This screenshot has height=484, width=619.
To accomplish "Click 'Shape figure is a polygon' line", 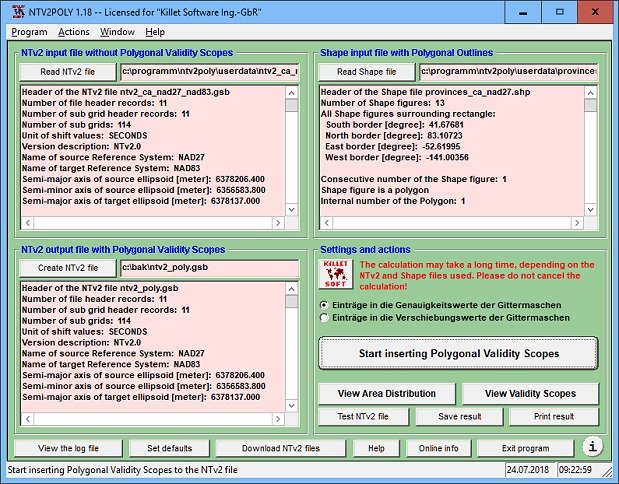I will (375, 190).
